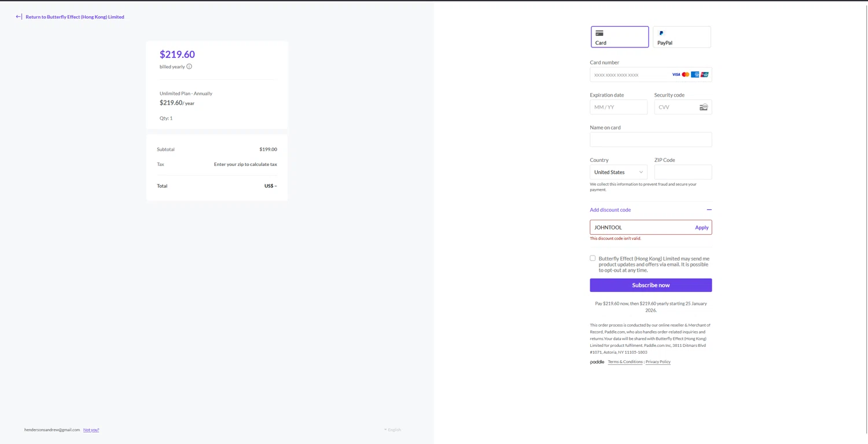Focus the Name on card field
This screenshot has height=444, width=868.
tap(651, 139)
